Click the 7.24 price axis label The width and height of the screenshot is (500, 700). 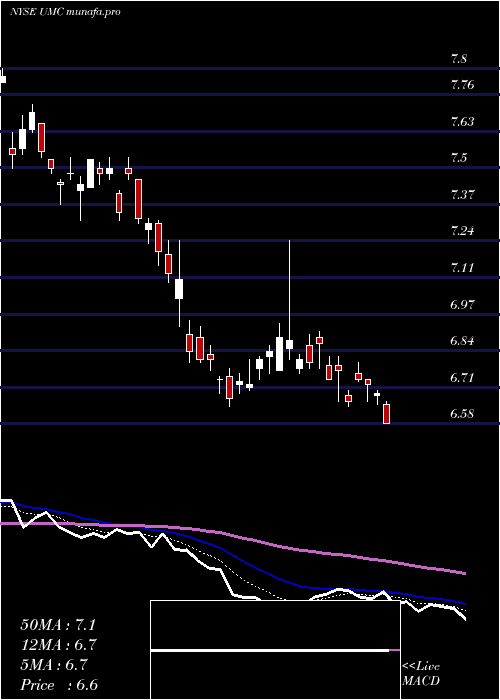tap(463, 231)
